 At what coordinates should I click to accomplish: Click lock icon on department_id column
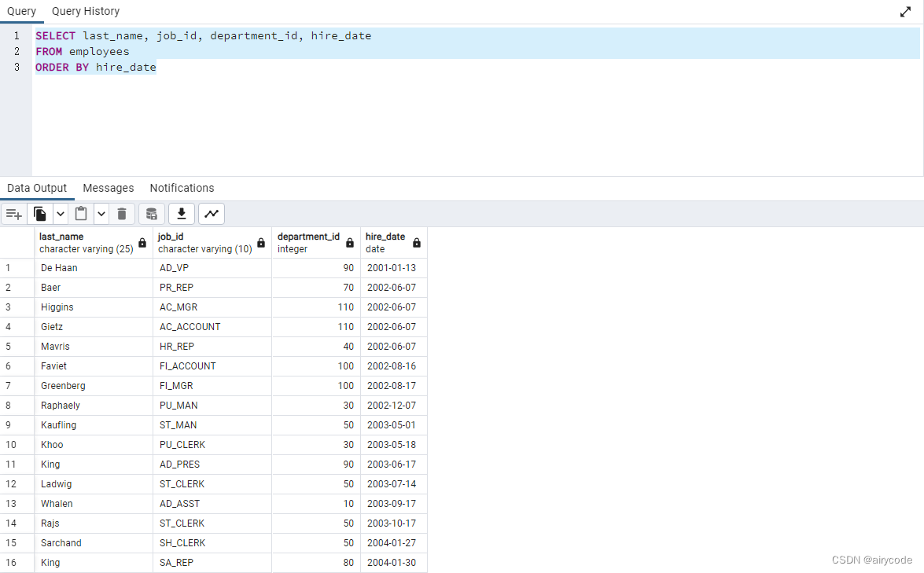349,243
